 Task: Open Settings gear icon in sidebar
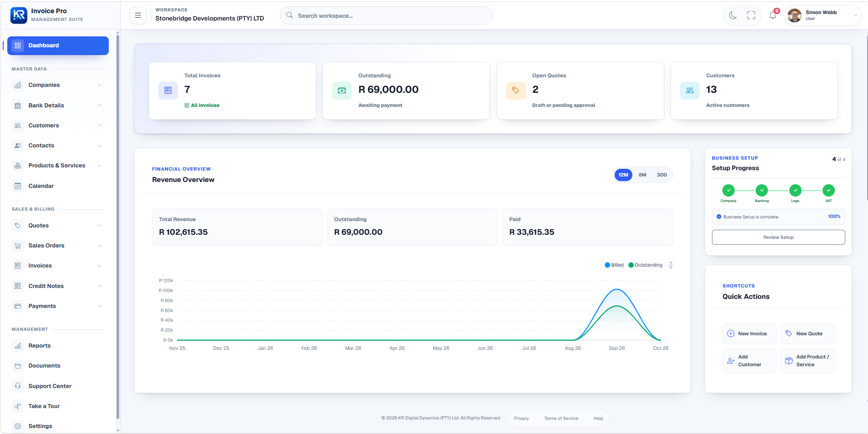pyautogui.click(x=18, y=426)
